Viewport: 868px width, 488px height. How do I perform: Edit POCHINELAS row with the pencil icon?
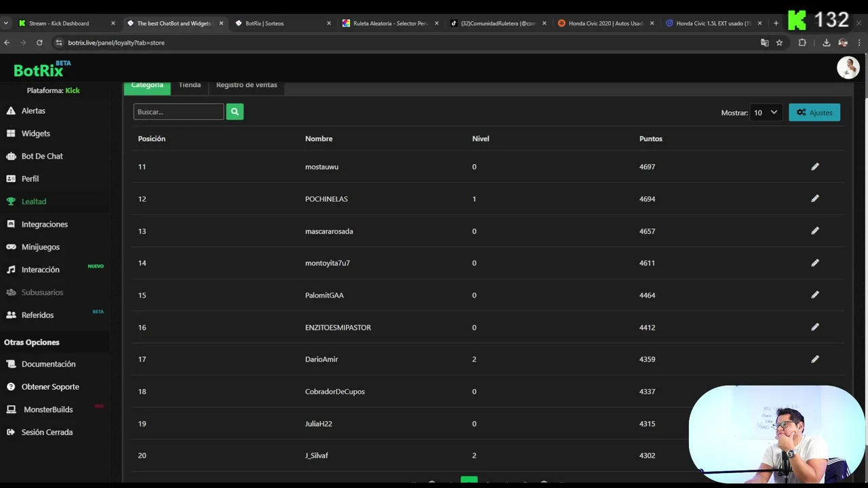pos(815,199)
